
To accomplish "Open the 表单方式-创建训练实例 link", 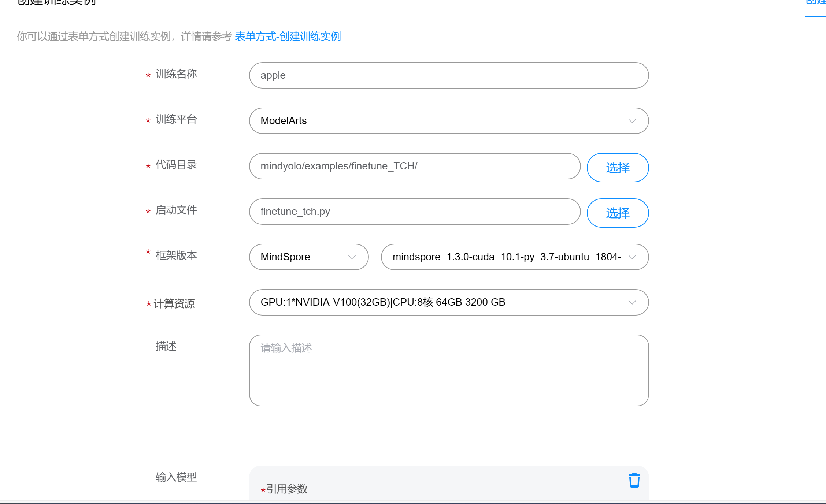I will tap(288, 37).
